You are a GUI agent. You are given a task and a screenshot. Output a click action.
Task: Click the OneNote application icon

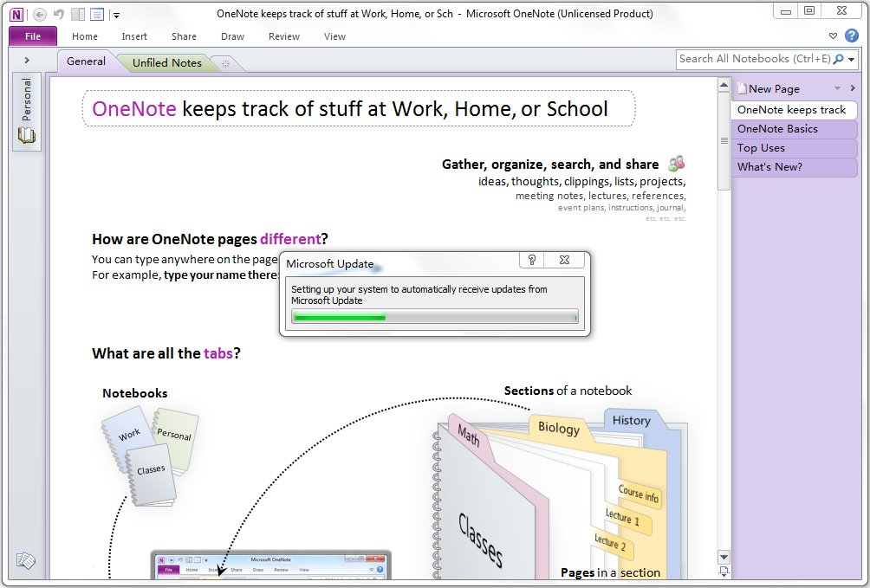tap(15, 14)
